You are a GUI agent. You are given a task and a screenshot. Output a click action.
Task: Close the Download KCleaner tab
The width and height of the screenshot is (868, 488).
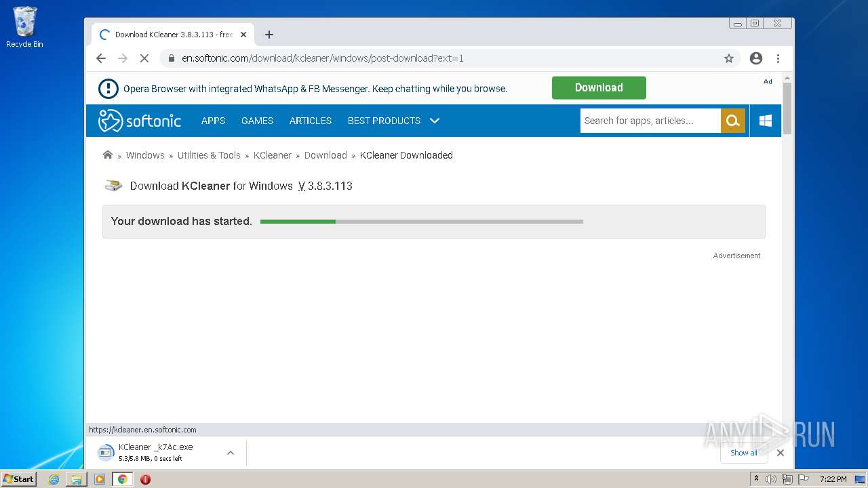pyautogui.click(x=243, y=35)
